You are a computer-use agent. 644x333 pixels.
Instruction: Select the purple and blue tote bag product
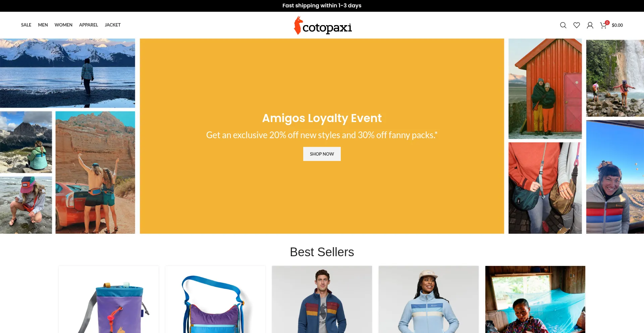point(215,299)
